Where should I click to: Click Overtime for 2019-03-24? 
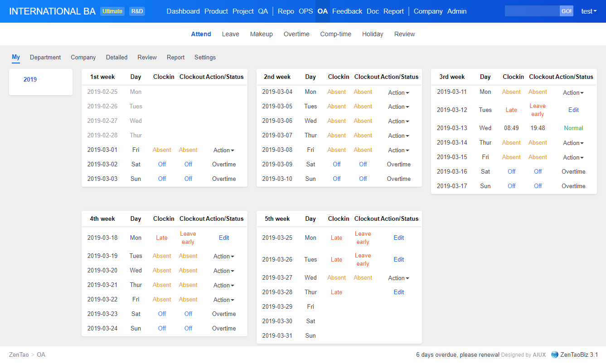(x=224, y=328)
